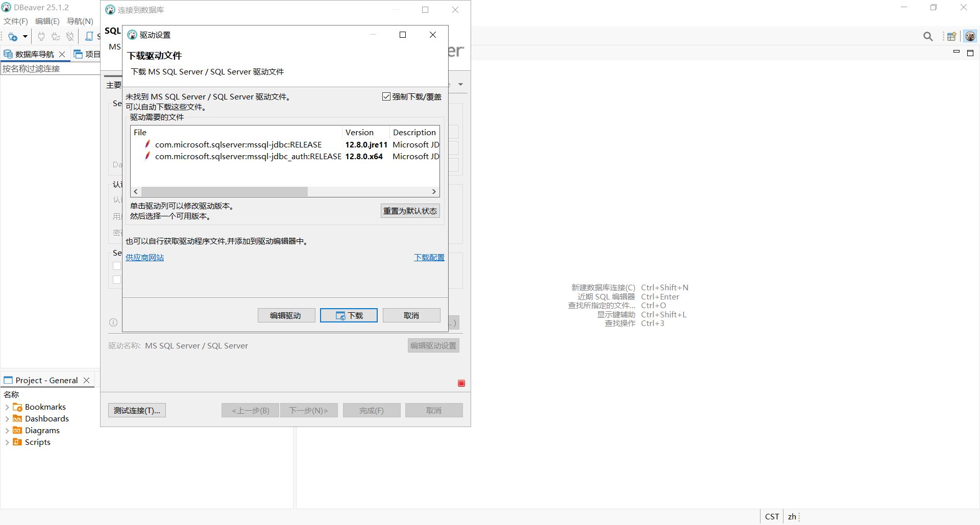Click the dropdown arrow beside connection dialog tabs

(x=460, y=85)
